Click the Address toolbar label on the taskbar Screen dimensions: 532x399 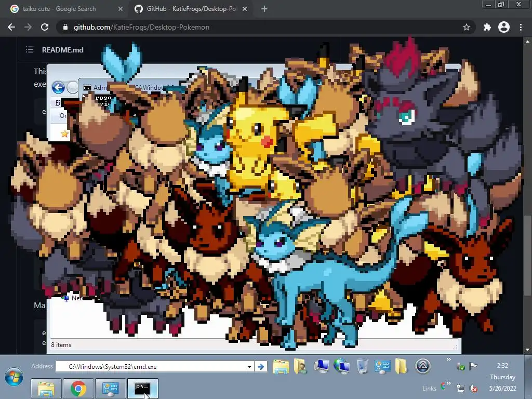point(42,366)
